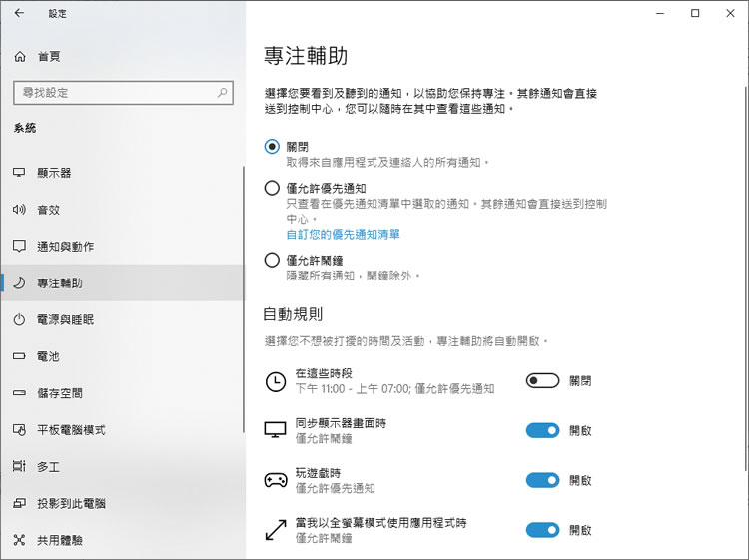Enable the 在這些時段 toggle
Image resolution: width=749 pixels, height=560 pixels.
(542, 381)
